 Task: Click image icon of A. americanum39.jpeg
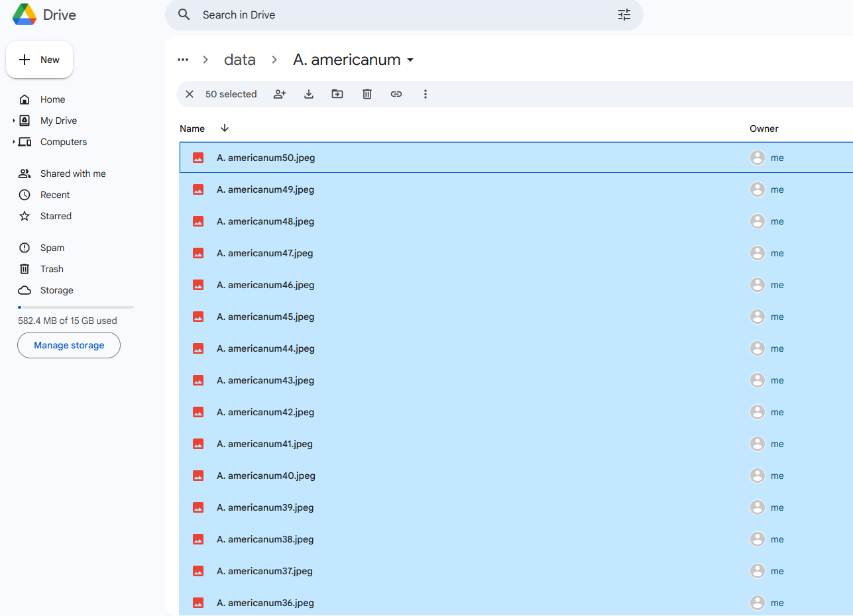coord(198,507)
